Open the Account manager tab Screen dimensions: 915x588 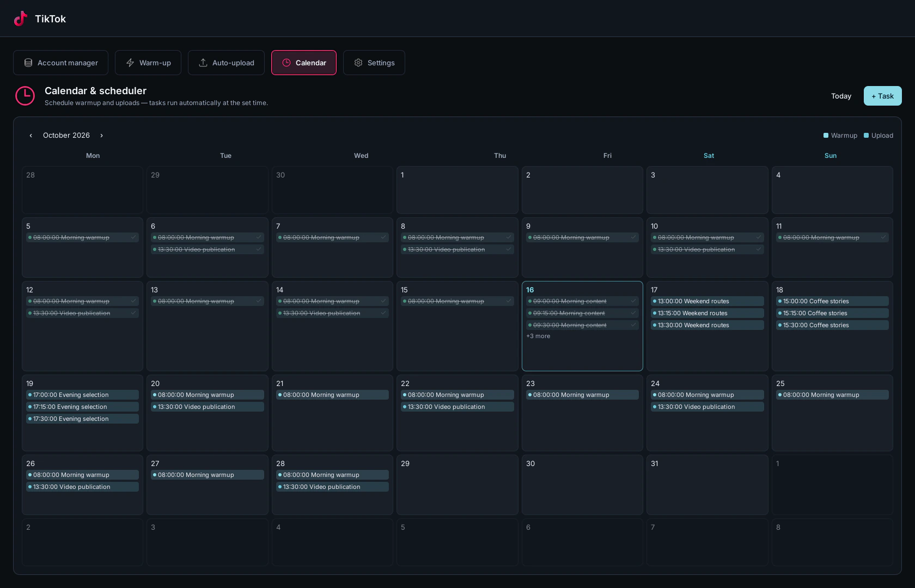pos(60,63)
